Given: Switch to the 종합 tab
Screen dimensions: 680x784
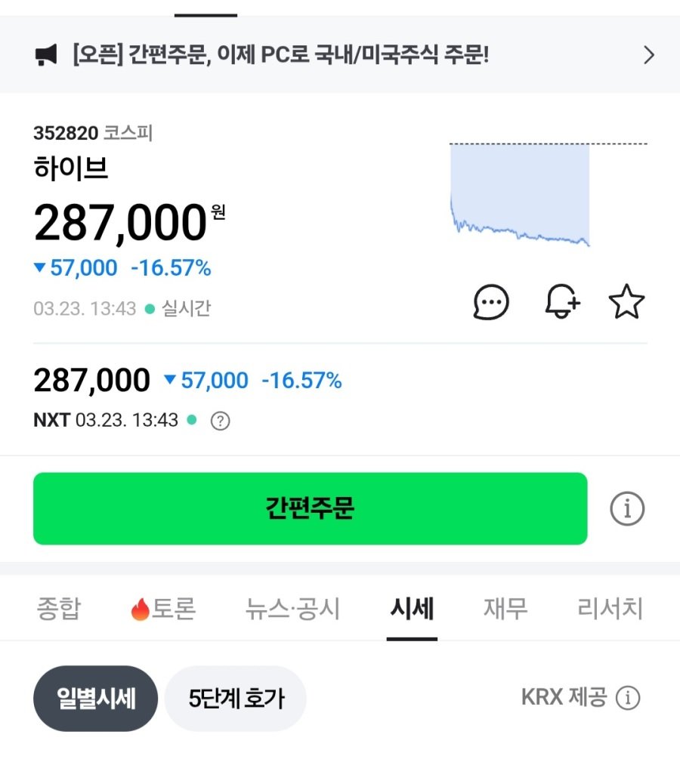Looking at the screenshot, I should pyautogui.click(x=58, y=609).
